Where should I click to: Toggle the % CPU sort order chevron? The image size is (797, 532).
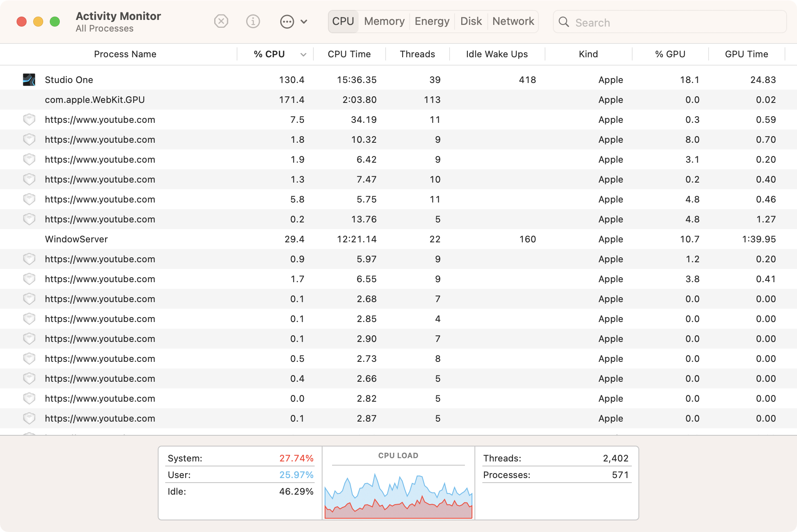pos(303,54)
